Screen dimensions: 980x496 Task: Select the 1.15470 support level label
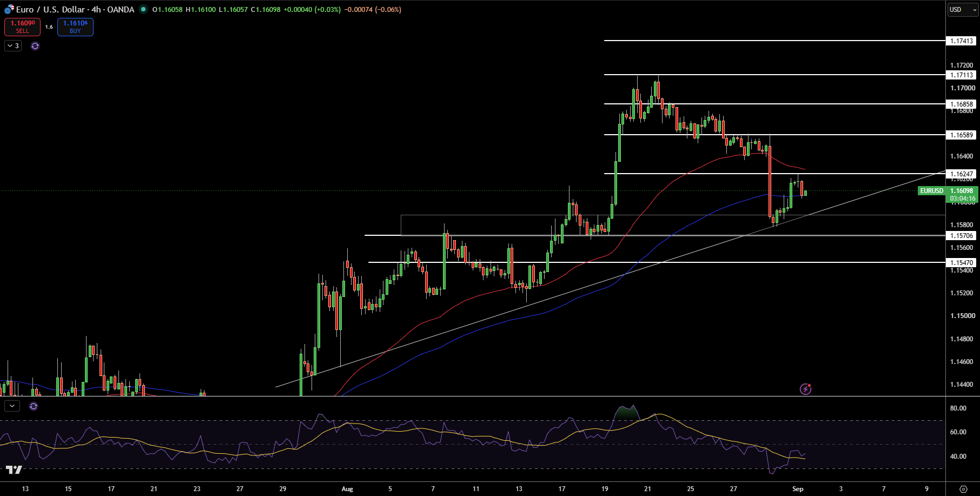pyautogui.click(x=962, y=262)
